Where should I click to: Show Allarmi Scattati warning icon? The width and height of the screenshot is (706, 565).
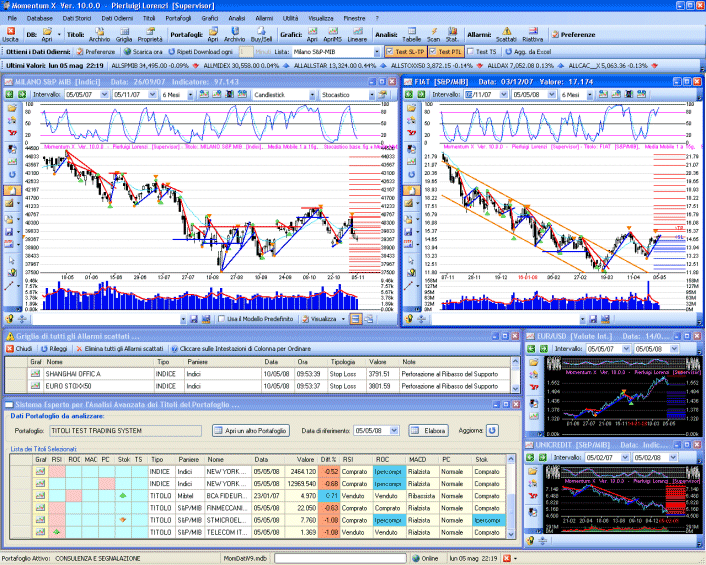(x=507, y=34)
